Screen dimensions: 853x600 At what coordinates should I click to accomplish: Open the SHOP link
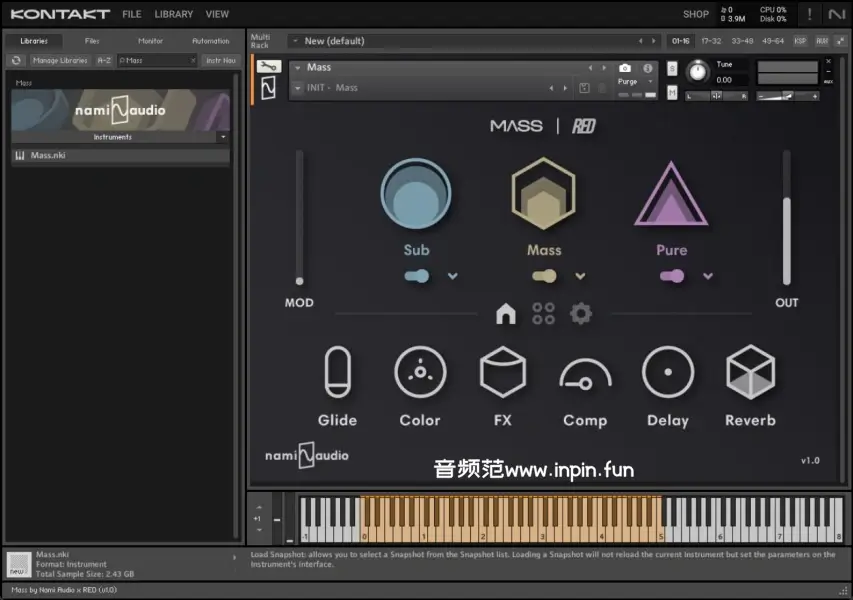[696, 14]
